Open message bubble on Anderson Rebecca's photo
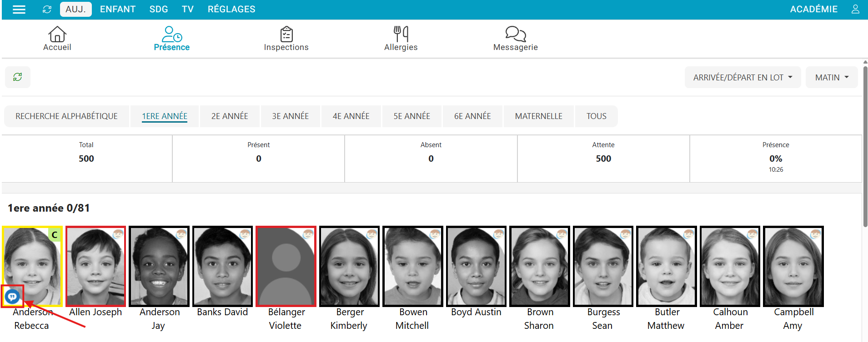The height and width of the screenshot is (342, 868). [x=12, y=297]
